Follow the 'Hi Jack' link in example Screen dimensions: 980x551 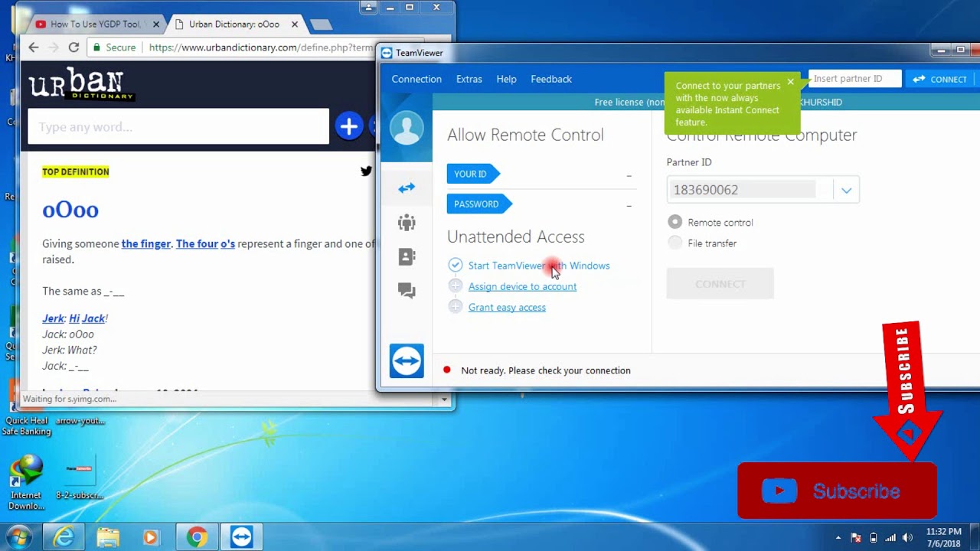(87, 318)
